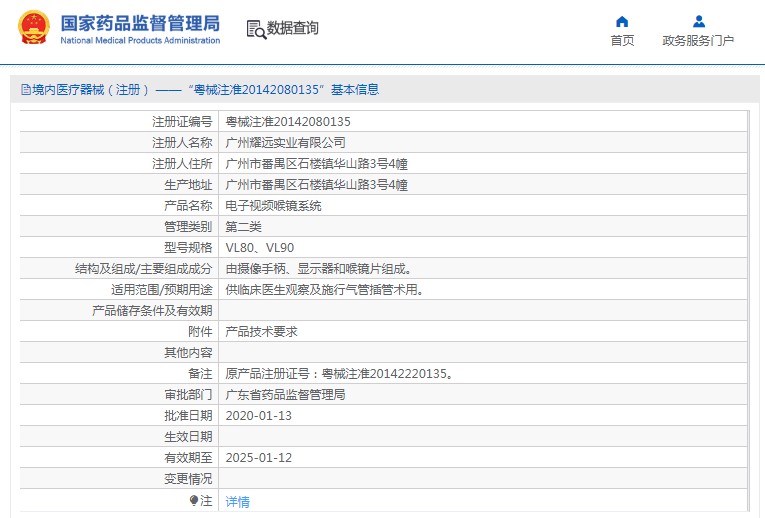This screenshot has width=765, height=518.
Task: Click the bullet icon beside 注
Action: (194, 500)
